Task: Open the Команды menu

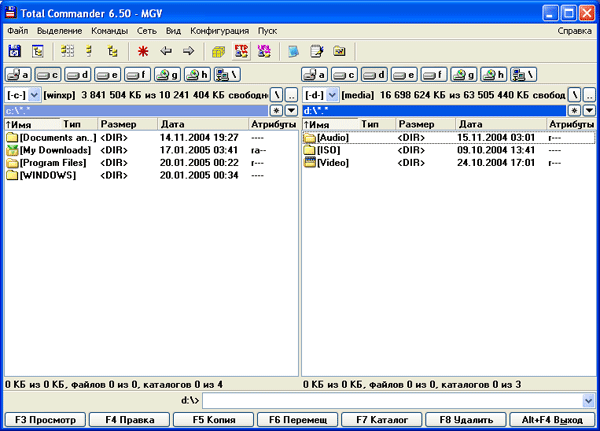Action: (109, 31)
